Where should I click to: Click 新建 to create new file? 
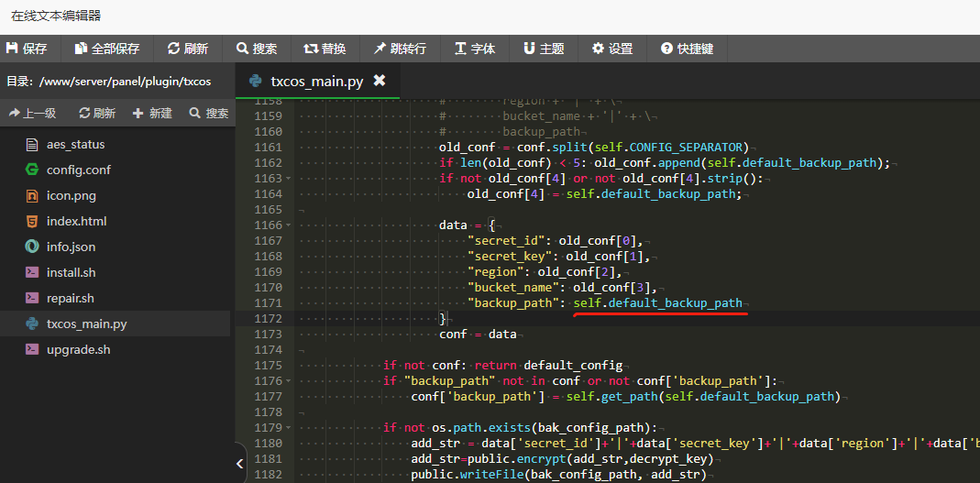152,113
